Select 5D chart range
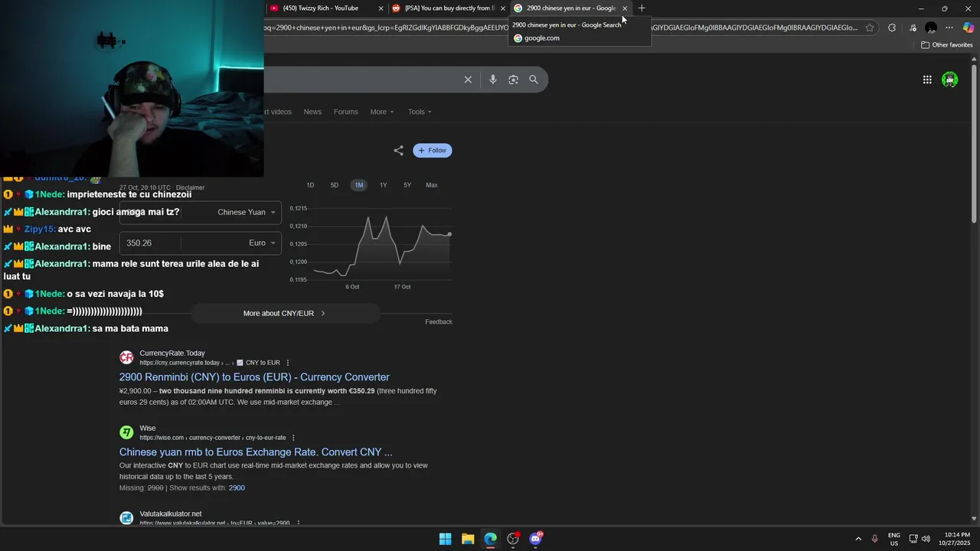 pos(335,185)
